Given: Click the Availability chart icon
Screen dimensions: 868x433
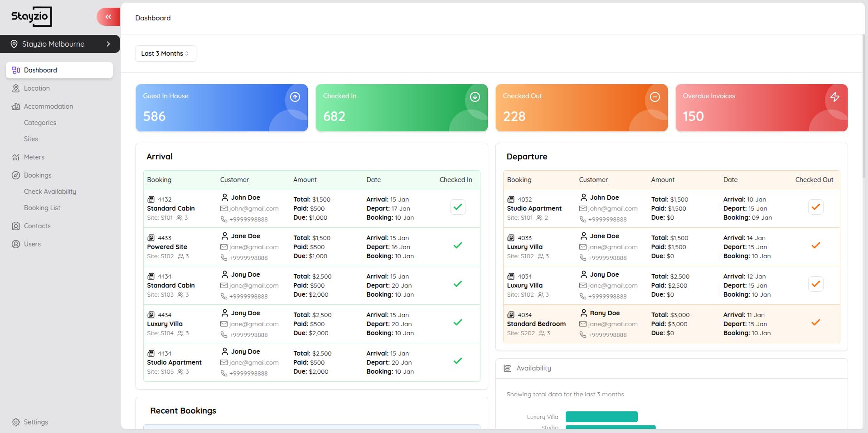Looking at the screenshot, I should 508,368.
